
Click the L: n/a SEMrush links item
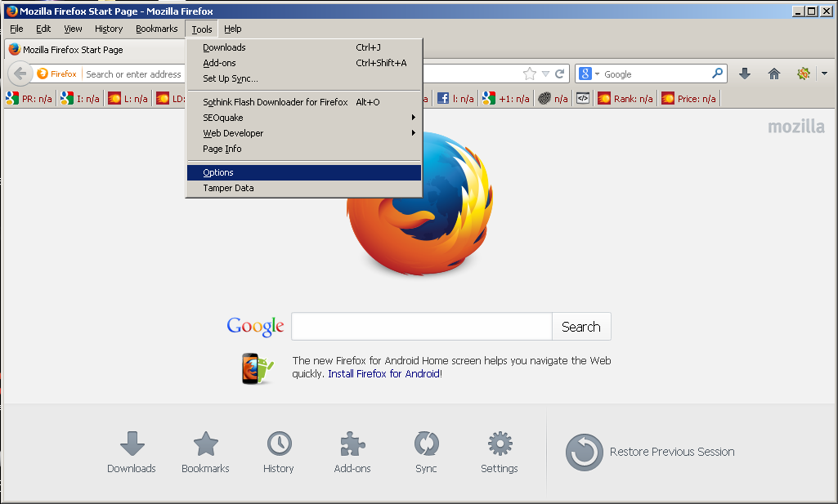(128, 98)
